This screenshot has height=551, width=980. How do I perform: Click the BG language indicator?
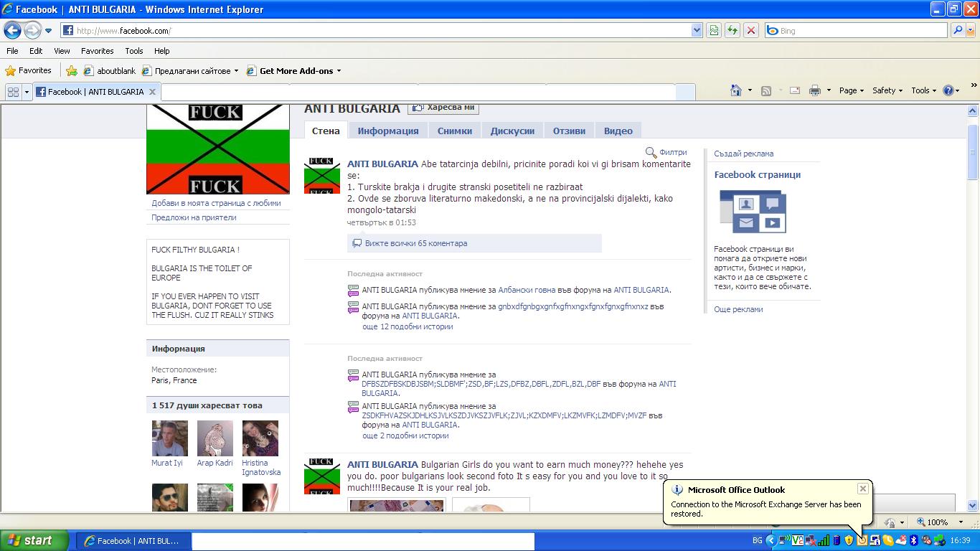pyautogui.click(x=758, y=541)
